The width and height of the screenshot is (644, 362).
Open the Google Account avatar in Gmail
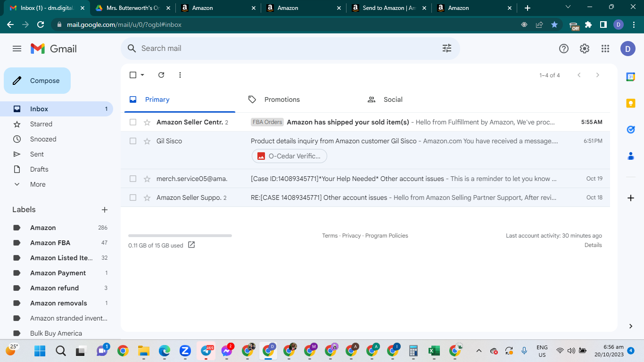(628, 49)
